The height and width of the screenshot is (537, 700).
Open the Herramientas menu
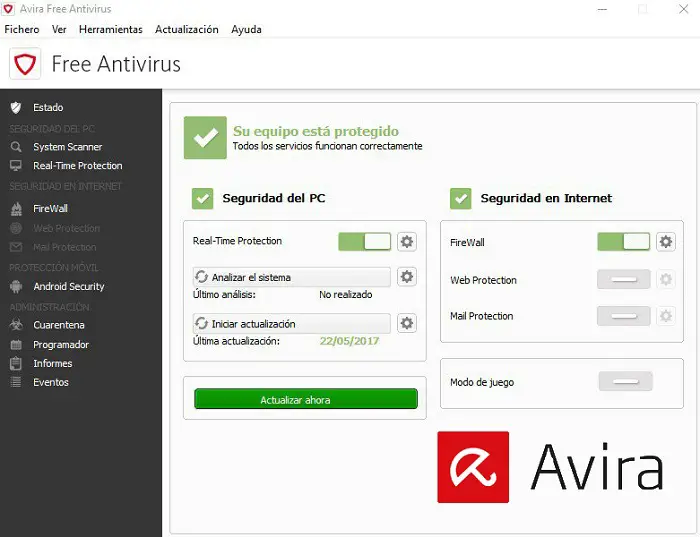coord(111,29)
